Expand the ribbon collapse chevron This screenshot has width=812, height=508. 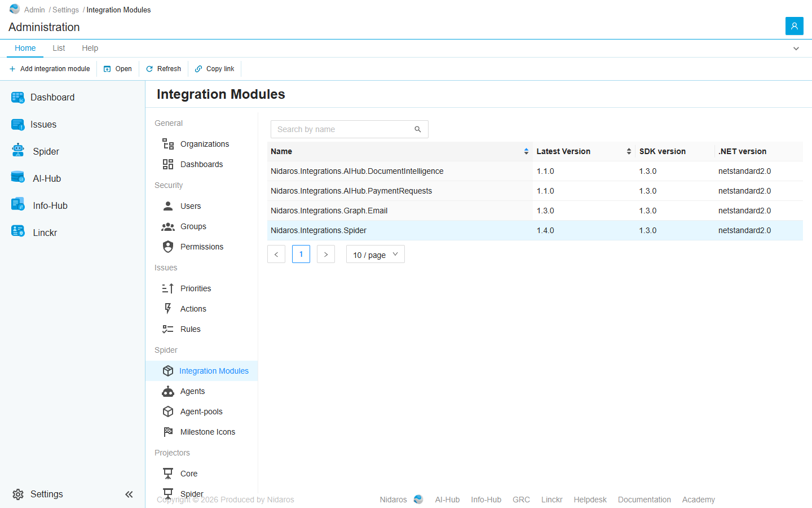pos(796,49)
